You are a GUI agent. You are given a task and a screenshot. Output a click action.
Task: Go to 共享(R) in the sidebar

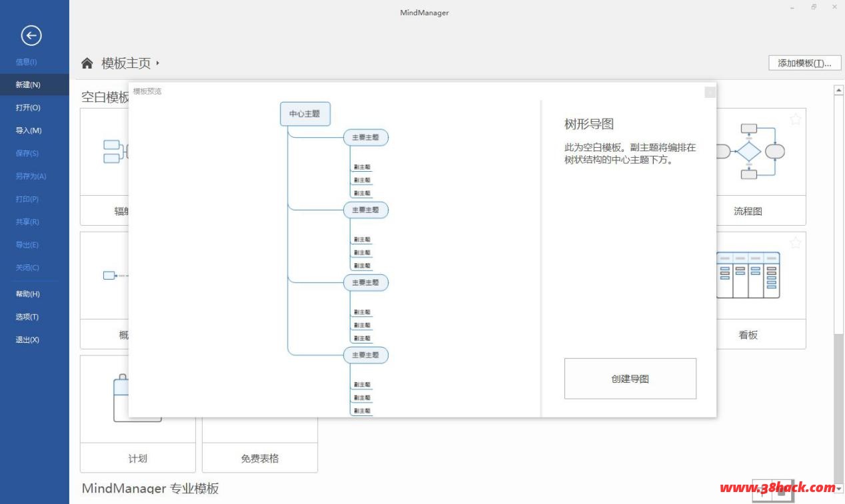pyautogui.click(x=35, y=222)
